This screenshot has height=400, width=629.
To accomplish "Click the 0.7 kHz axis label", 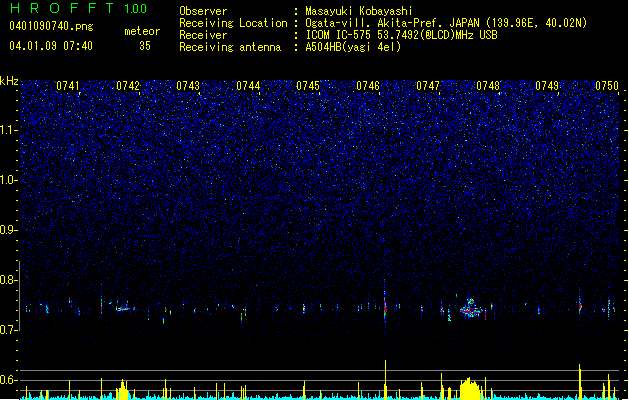I will [8, 330].
